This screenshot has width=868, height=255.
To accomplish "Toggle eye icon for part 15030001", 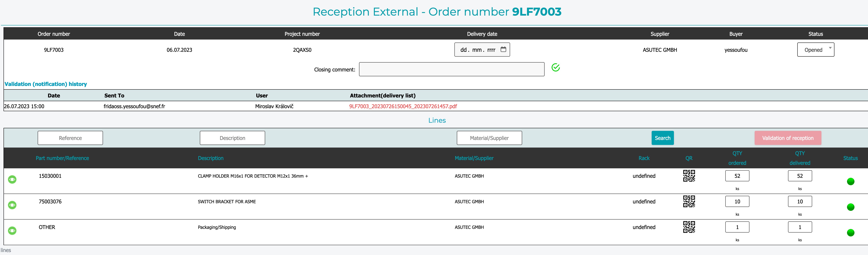I will pos(12,179).
